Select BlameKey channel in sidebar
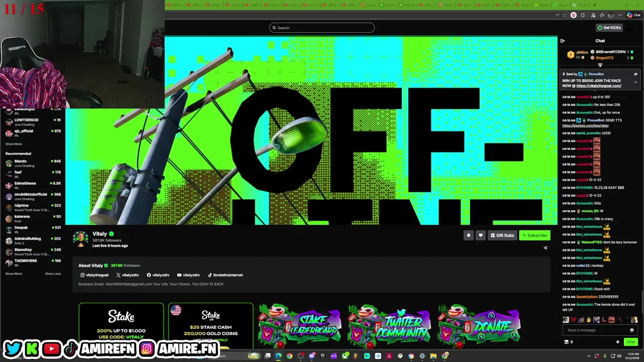Screen dimensions: 644x362 tap(33, 252)
